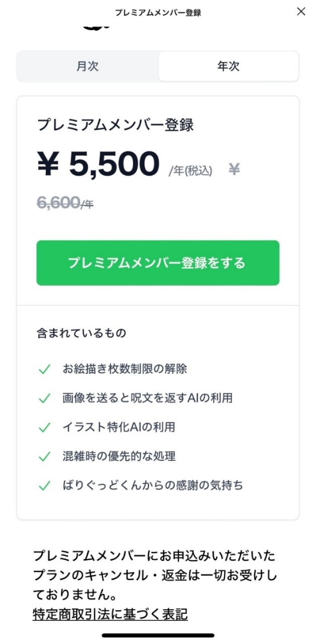
Task: Click the crossed-out 6,600/年 original price
Action: coord(65,203)
